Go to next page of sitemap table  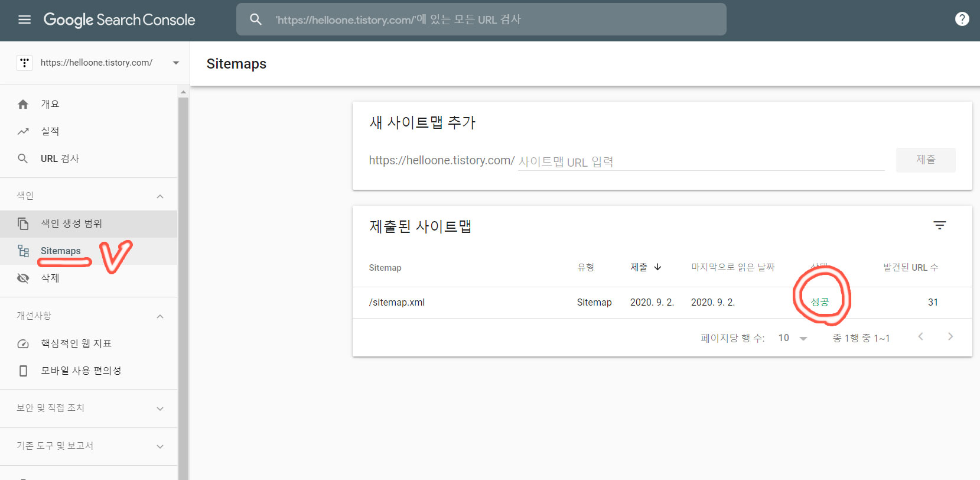(x=950, y=336)
